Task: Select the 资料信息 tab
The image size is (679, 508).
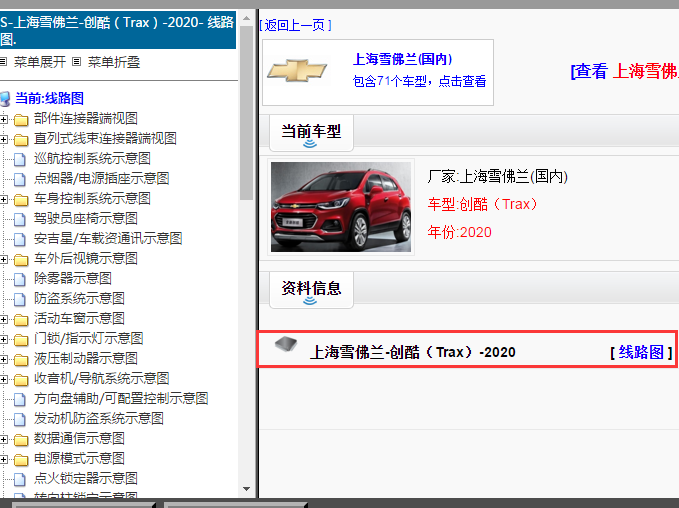Action: pos(311,290)
